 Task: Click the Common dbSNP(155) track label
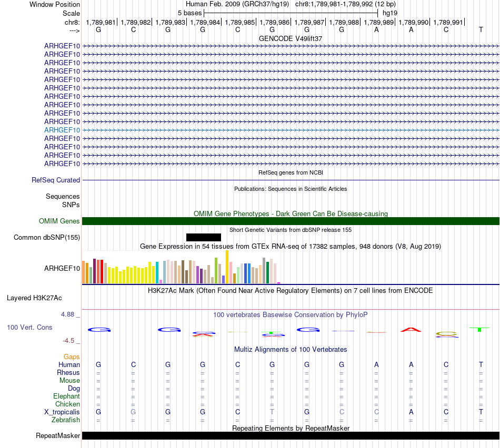click(47, 237)
